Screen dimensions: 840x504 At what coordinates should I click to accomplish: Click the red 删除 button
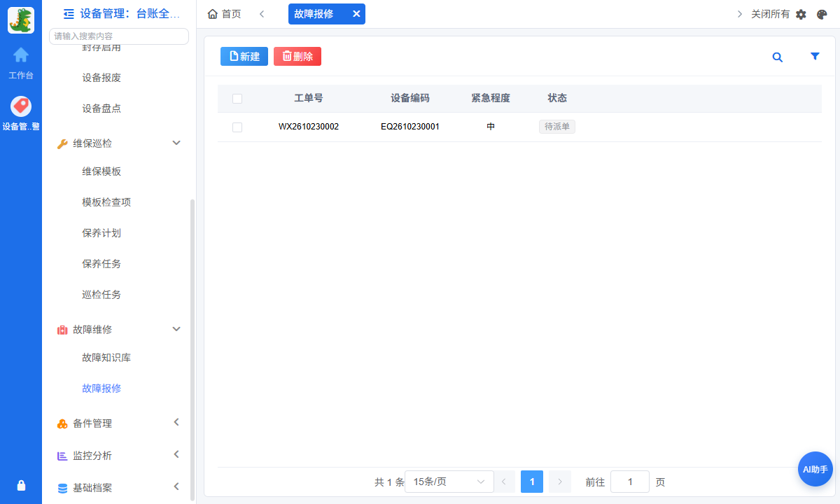pos(297,57)
